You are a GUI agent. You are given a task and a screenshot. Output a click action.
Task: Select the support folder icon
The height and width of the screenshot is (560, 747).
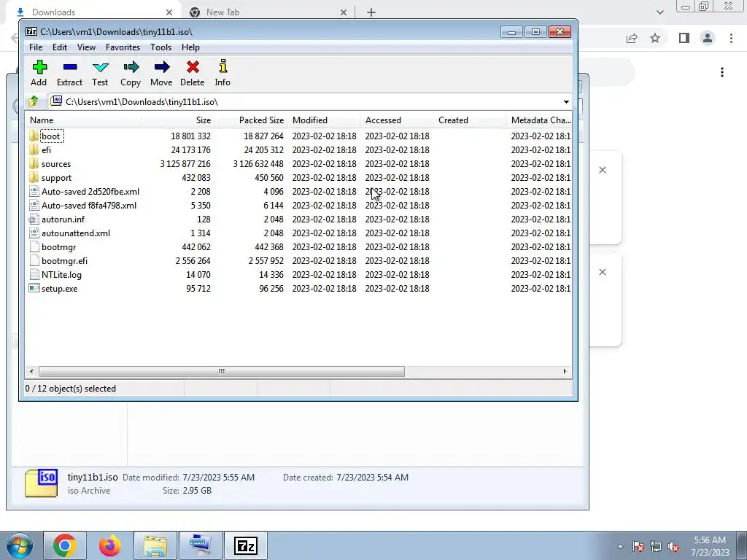pyautogui.click(x=34, y=178)
